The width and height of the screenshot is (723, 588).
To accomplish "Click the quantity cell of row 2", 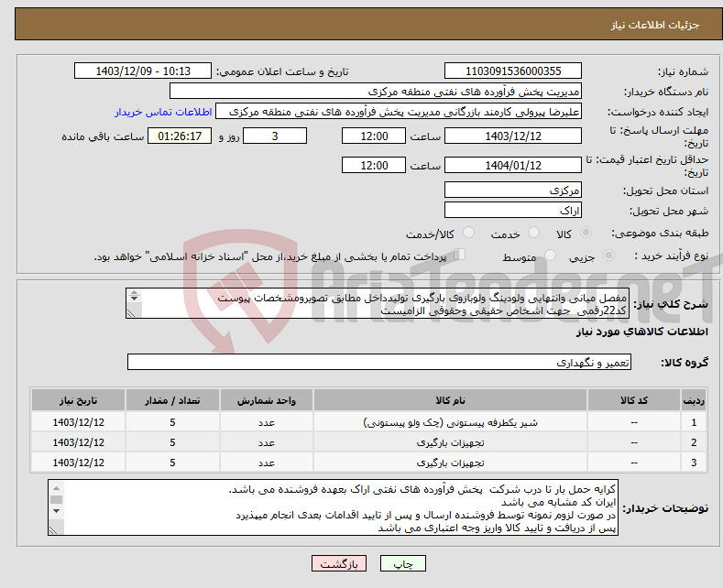I will tap(172, 442).
